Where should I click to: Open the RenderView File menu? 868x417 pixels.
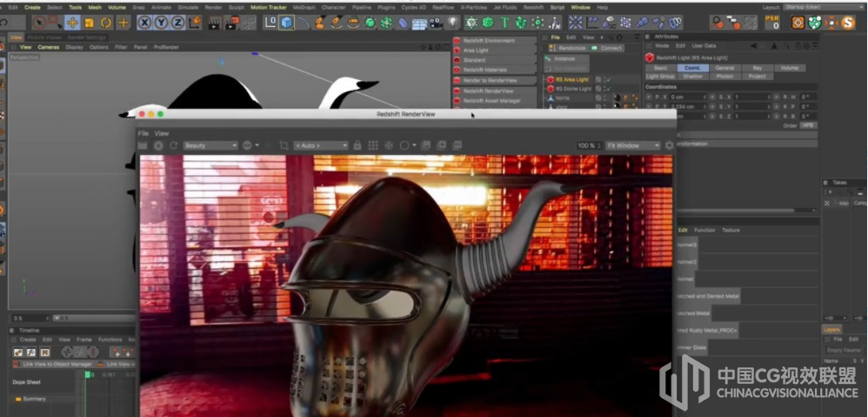click(x=143, y=133)
